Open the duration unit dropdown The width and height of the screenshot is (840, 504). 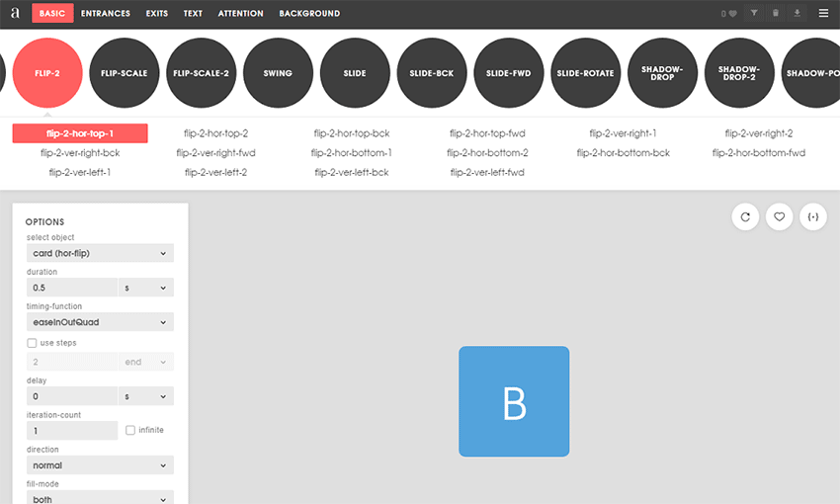146,288
